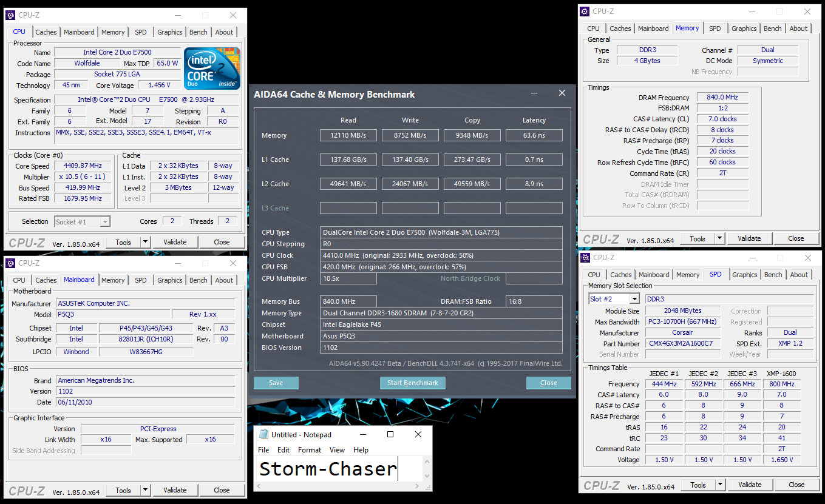
Task: Click the Notepad icon in Untitled title bar
Action: (x=263, y=434)
